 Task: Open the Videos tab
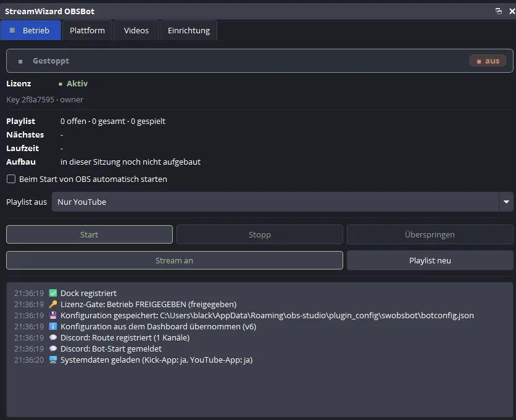point(136,30)
